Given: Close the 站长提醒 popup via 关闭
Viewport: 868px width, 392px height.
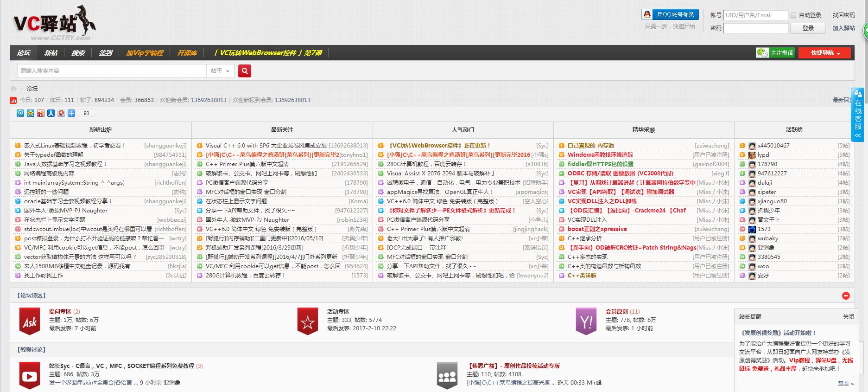Looking at the screenshot, I should 848,317.
